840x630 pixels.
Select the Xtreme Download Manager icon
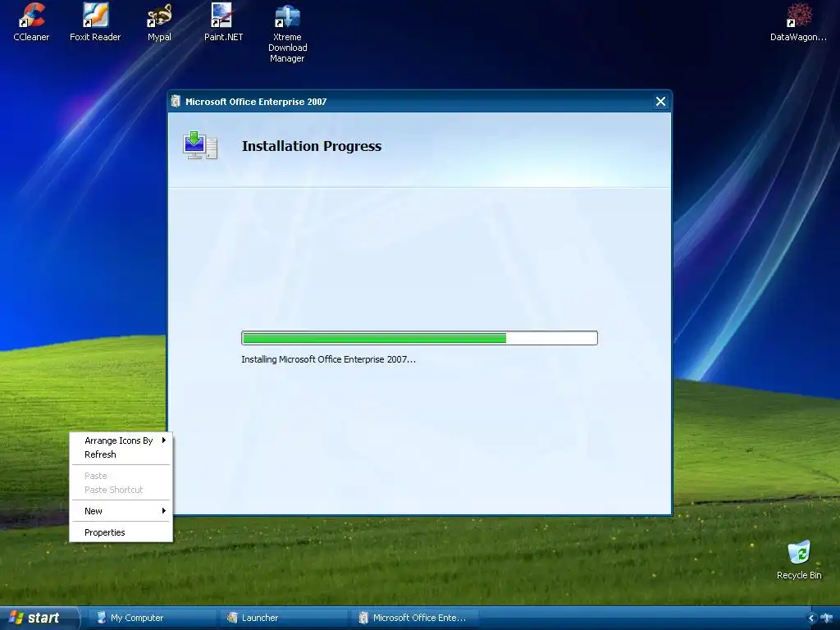pyautogui.click(x=287, y=32)
